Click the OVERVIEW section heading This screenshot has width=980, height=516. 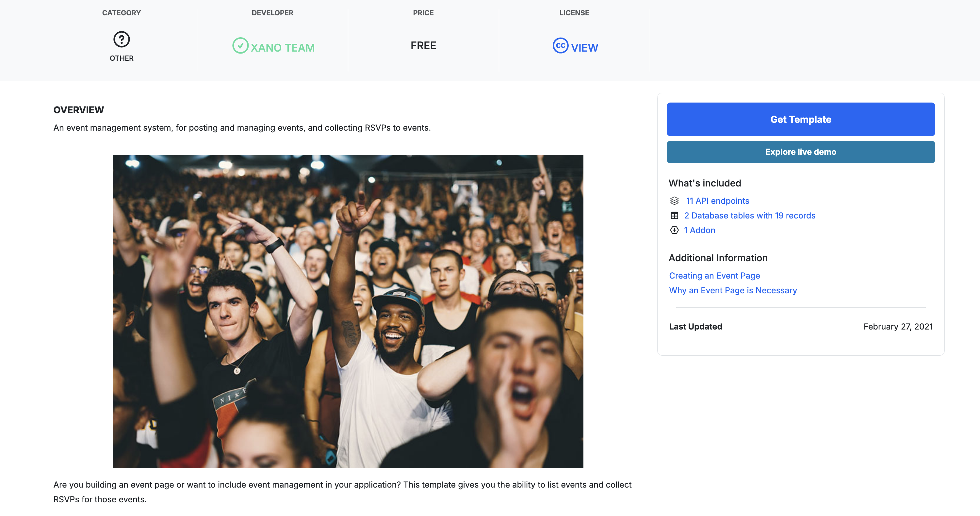click(x=78, y=109)
